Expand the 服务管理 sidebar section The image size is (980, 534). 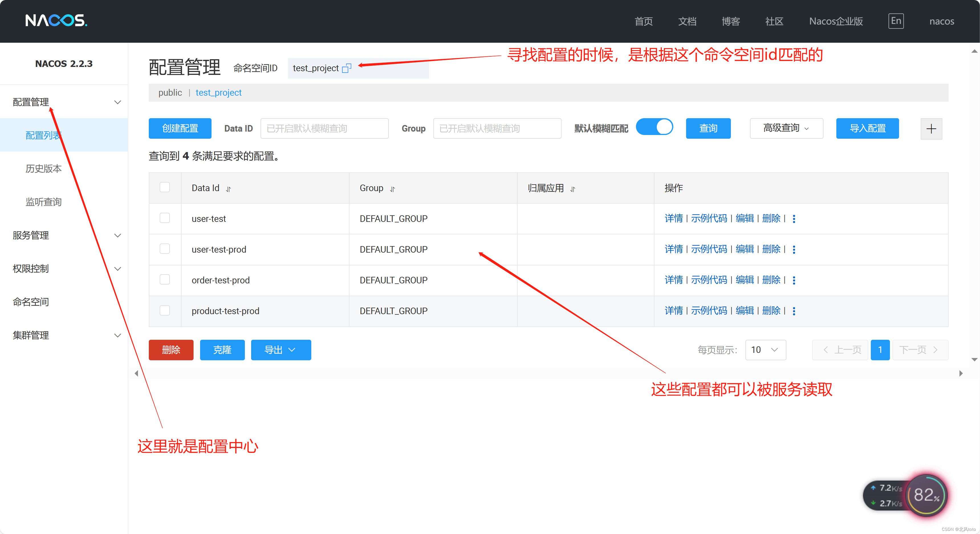point(64,235)
